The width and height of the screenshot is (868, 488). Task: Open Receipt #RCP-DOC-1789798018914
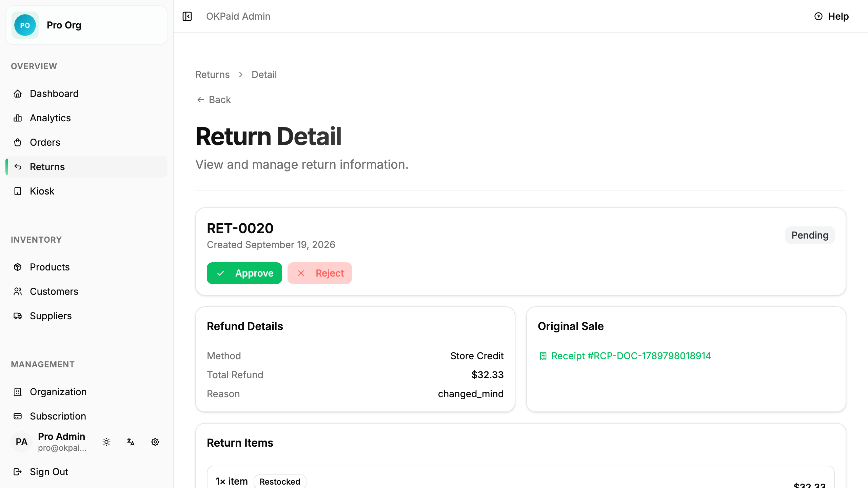(x=631, y=356)
